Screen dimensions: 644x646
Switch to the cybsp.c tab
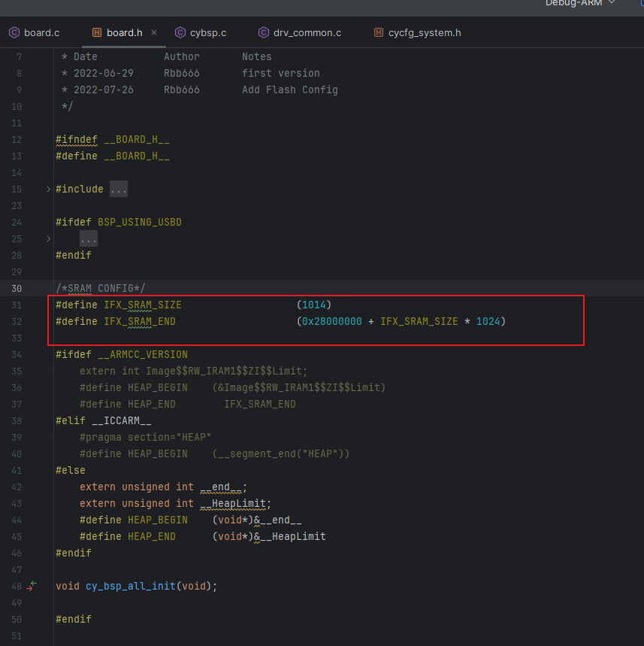tap(208, 32)
